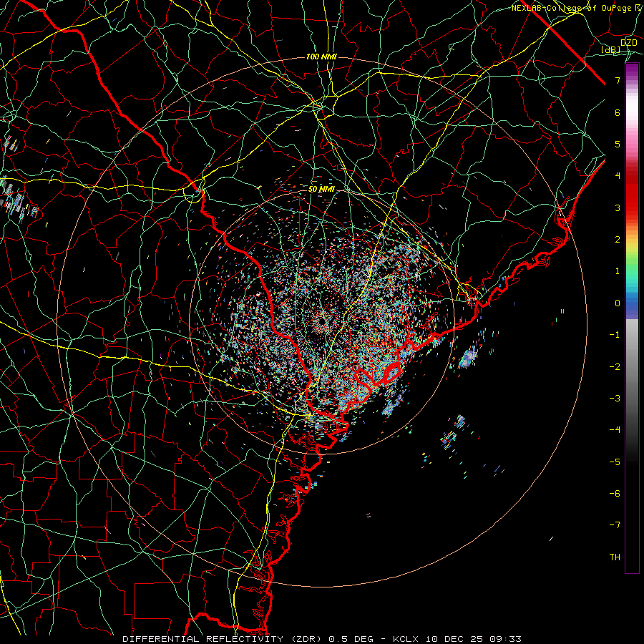Click the -3 value on the scale
Screen dimensions: 644x644
coord(615,398)
